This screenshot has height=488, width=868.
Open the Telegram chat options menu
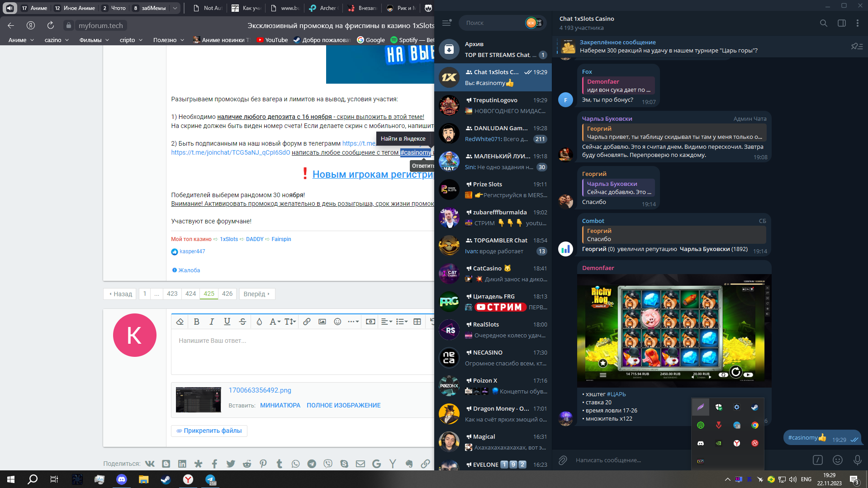pos(858,23)
